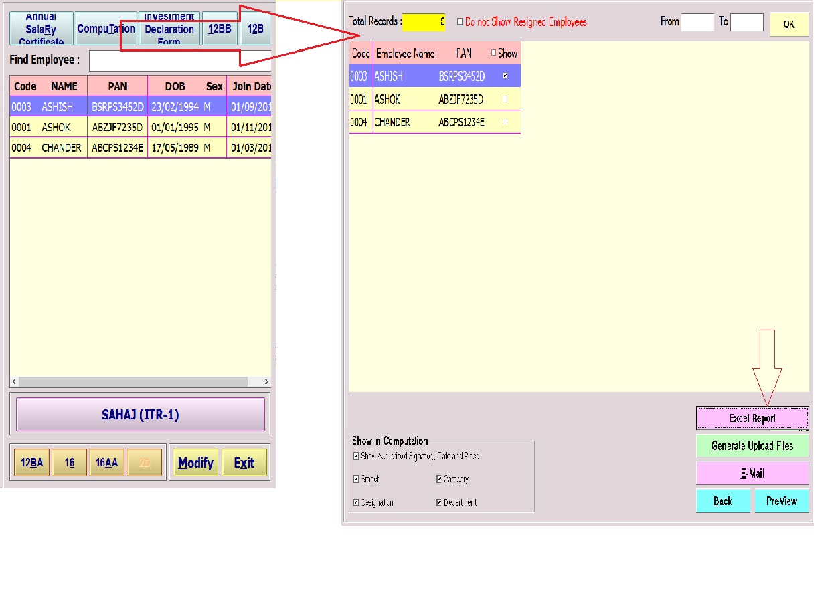Send via E-Mail button
The height and width of the screenshot is (616, 840).
752,474
